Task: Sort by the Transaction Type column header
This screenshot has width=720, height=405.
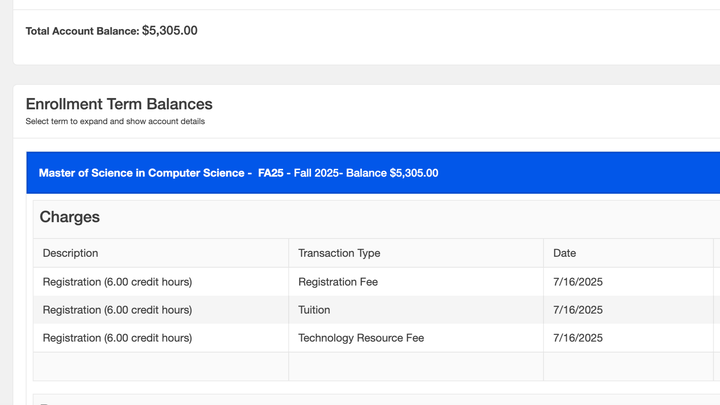Action: [339, 253]
